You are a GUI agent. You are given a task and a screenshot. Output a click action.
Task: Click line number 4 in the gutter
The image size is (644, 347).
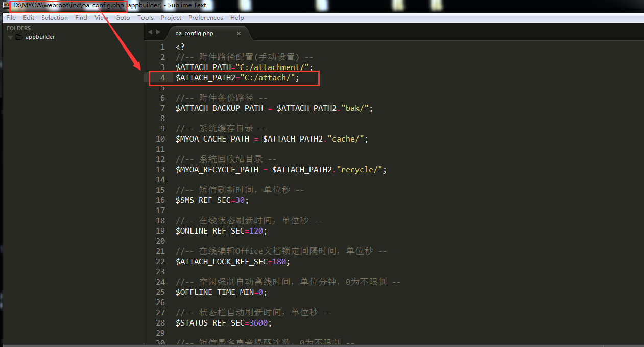pyautogui.click(x=162, y=78)
